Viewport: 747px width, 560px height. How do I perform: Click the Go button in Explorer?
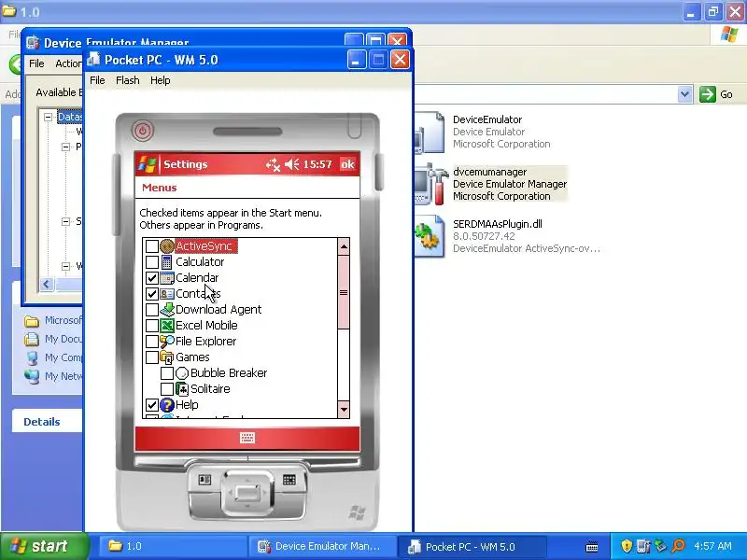tap(716, 94)
